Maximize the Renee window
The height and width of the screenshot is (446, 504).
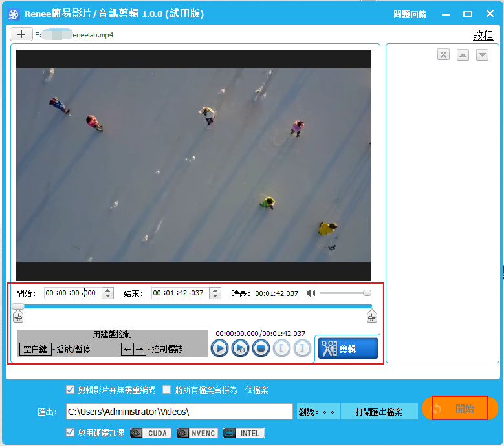click(468, 14)
